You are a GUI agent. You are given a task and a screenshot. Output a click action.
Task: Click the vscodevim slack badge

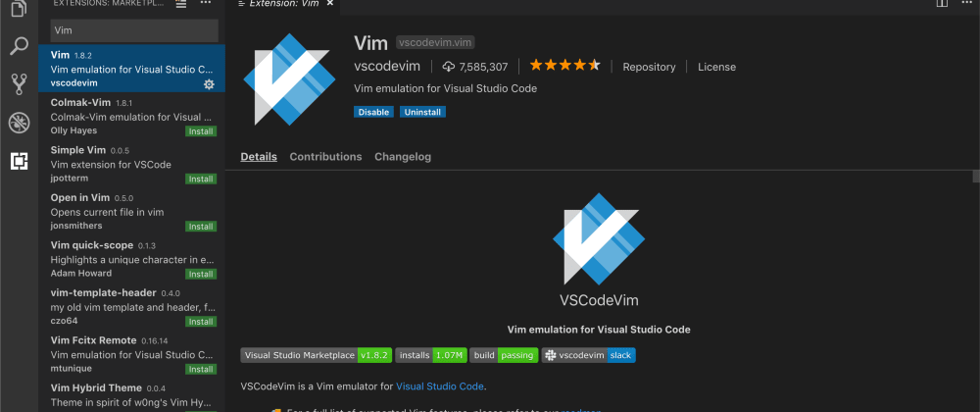pyautogui.click(x=589, y=355)
